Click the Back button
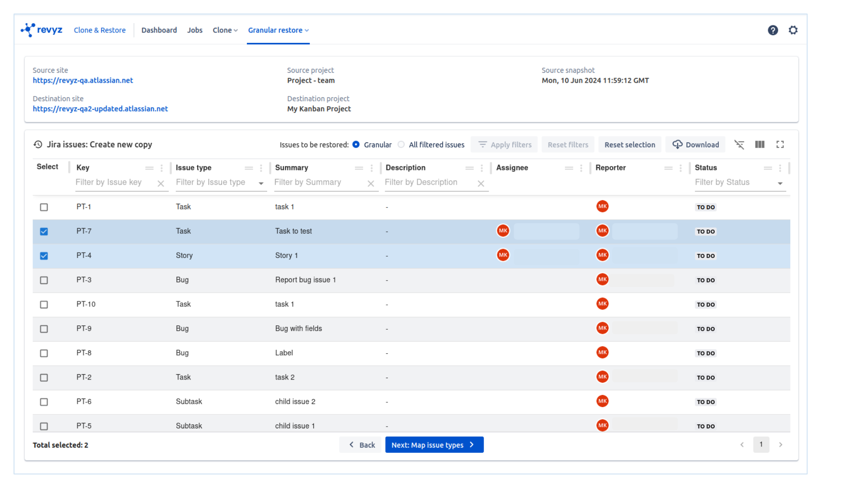The height and width of the screenshot is (488, 868). pos(362,445)
